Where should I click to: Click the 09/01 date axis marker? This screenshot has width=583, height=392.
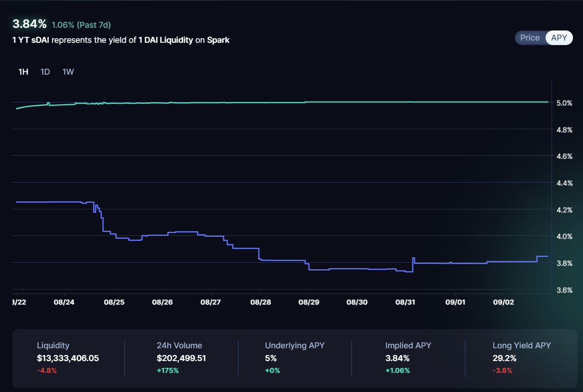click(455, 302)
